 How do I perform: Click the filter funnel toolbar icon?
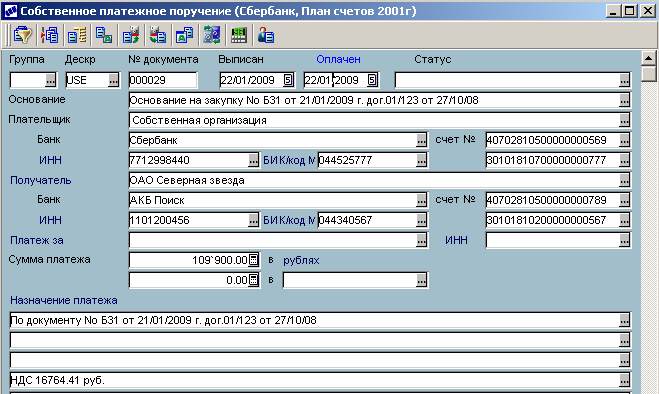[x=22, y=35]
